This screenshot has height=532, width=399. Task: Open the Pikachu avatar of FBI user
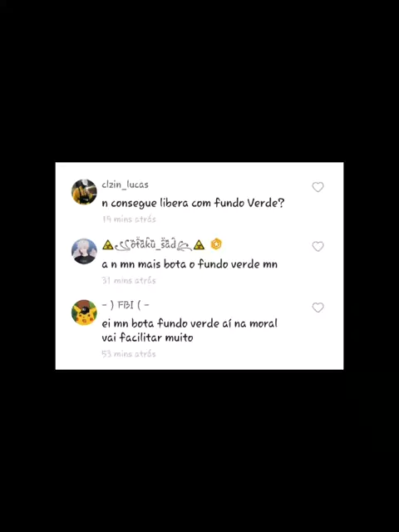pyautogui.click(x=84, y=313)
